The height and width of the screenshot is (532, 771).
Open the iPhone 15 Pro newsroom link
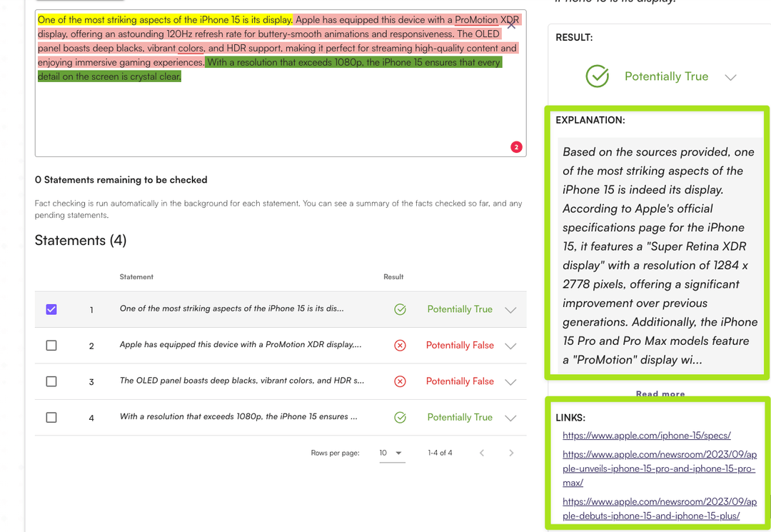[x=659, y=468]
